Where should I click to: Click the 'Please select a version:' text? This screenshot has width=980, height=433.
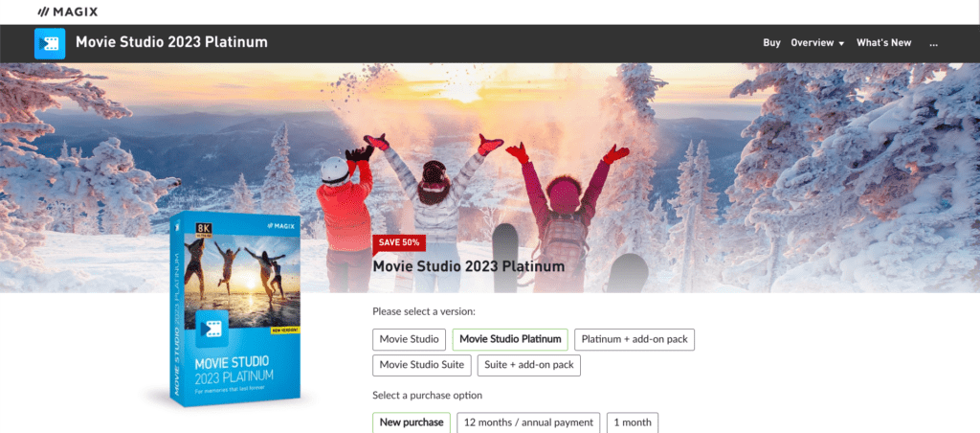pyautogui.click(x=423, y=311)
